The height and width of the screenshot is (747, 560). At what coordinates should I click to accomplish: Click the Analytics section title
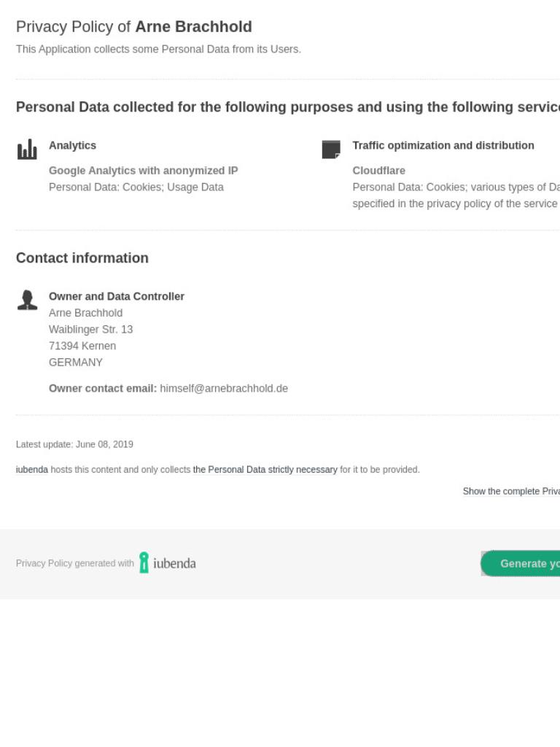click(x=72, y=145)
